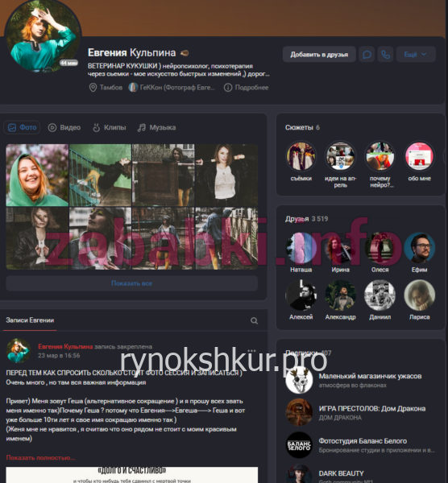The height and width of the screenshot is (483, 448).
Task: Open friend Александр avatar
Action: [x=340, y=295]
